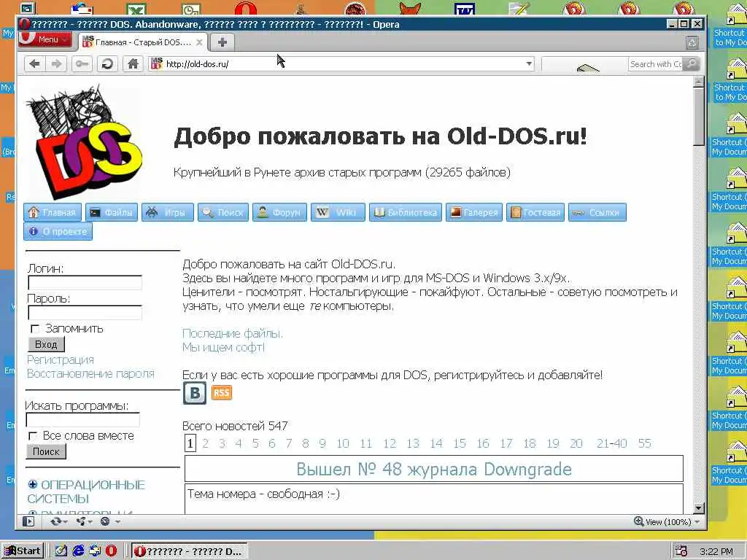Open the Поиск navigation button
747x560 pixels.
point(223,212)
